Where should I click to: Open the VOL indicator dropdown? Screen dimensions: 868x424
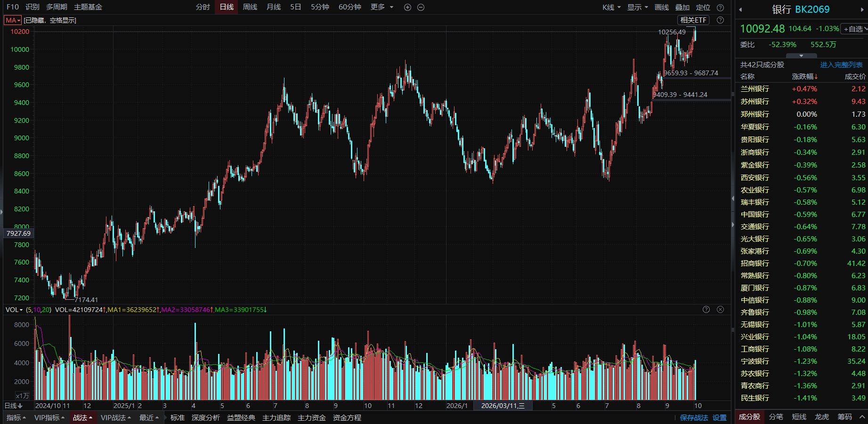[14, 310]
